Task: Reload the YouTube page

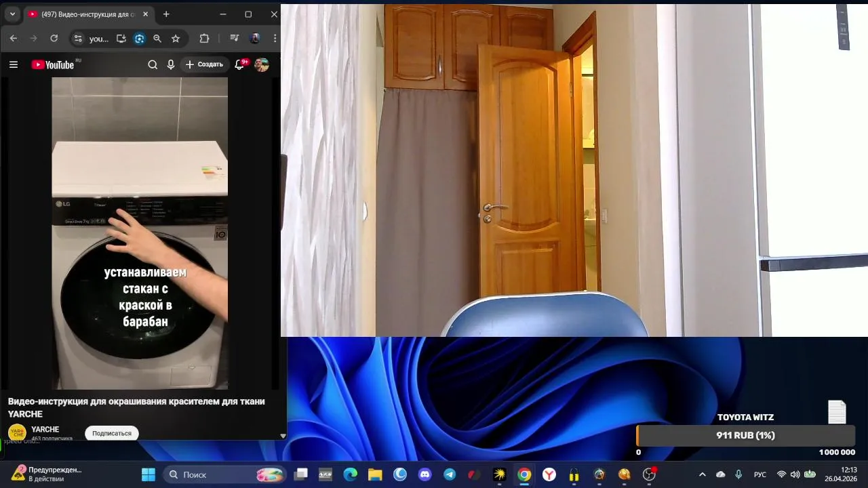Action: coord(54,39)
